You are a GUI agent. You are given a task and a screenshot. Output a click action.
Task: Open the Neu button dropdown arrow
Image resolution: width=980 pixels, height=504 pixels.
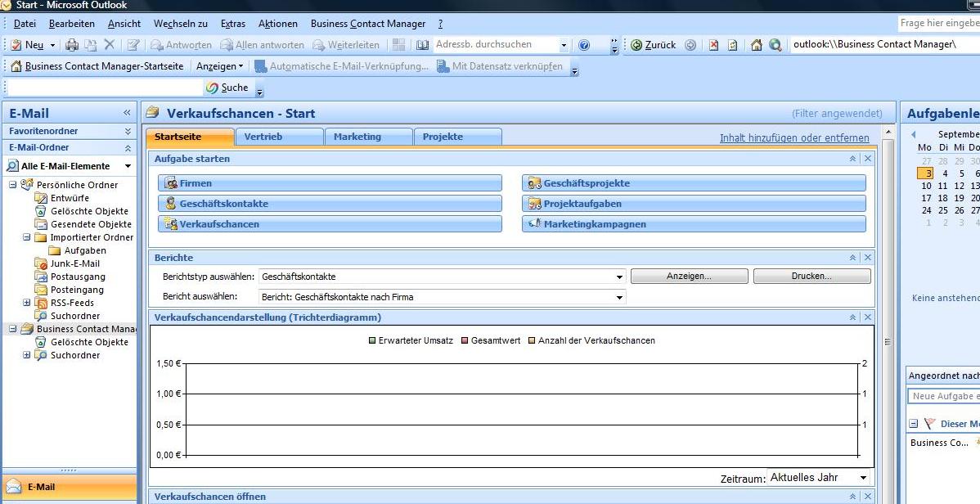click(52, 45)
